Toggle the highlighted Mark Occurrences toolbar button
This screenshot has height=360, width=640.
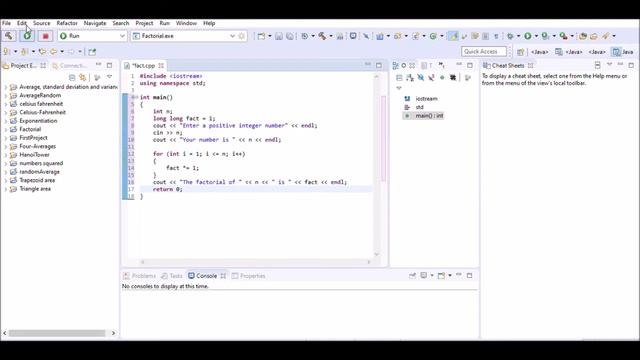pyautogui.click(x=453, y=36)
